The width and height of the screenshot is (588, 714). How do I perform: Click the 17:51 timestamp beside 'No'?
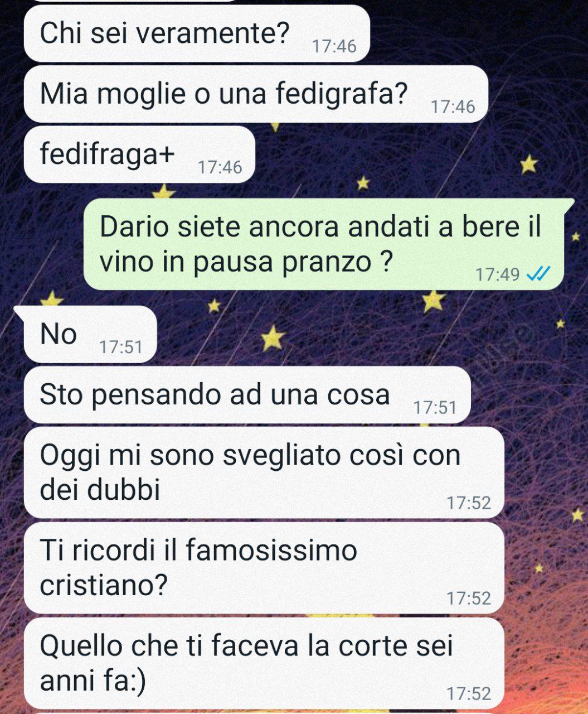point(121,348)
